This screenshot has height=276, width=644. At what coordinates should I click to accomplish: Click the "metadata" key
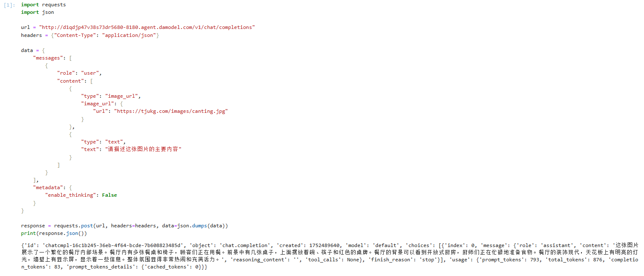(48, 187)
